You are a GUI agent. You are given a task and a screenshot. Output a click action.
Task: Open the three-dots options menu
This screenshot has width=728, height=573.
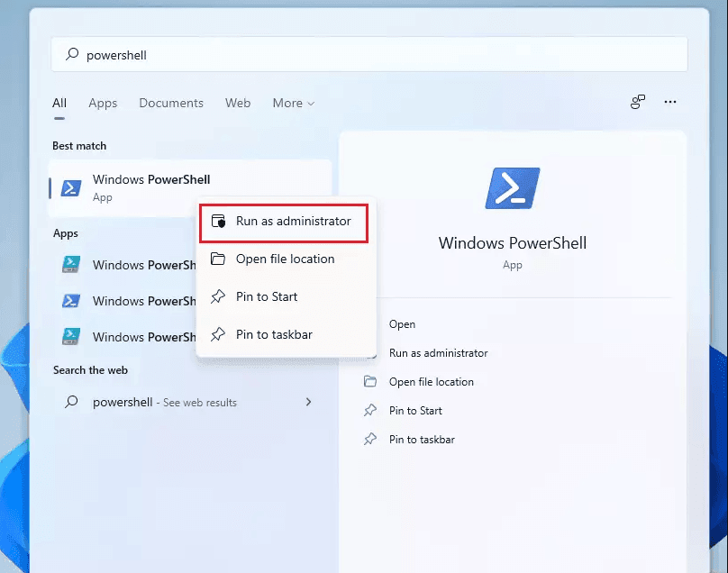coord(670,102)
